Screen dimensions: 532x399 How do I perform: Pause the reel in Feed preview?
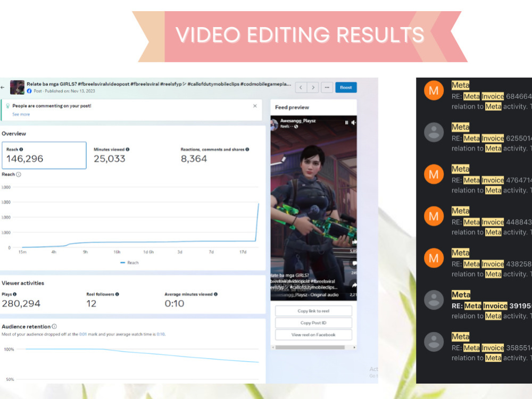point(346,122)
